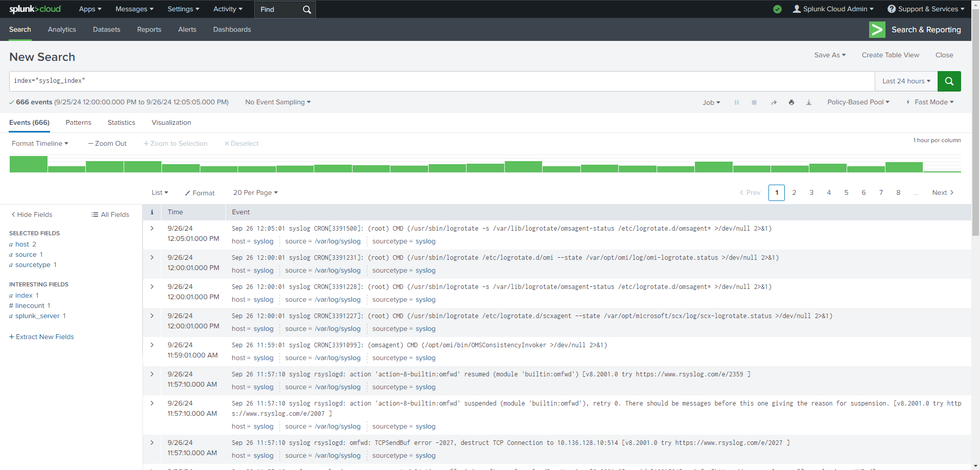Click the share job arrow icon

(x=774, y=102)
